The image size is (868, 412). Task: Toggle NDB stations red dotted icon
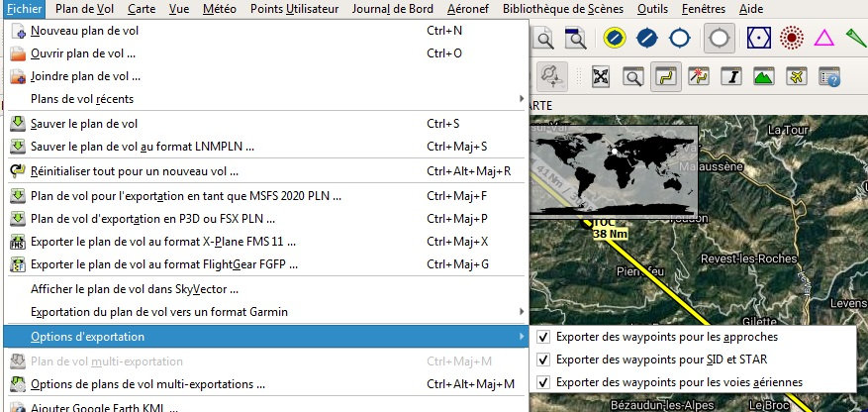coord(792,39)
